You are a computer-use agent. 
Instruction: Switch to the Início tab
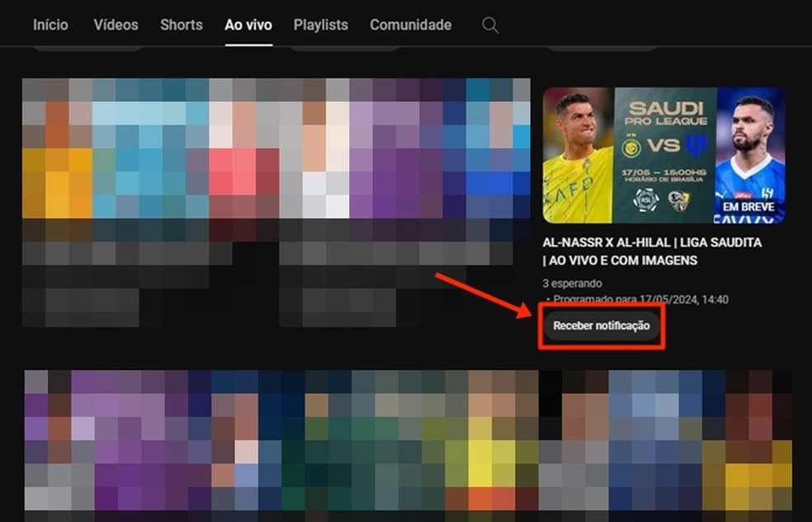point(50,25)
